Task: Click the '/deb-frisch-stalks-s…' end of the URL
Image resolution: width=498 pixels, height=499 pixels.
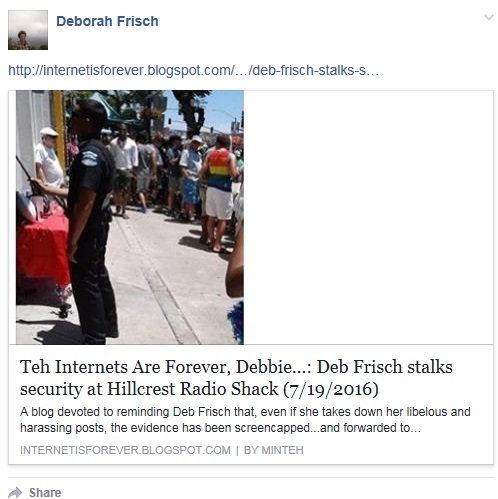Action: point(314,70)
